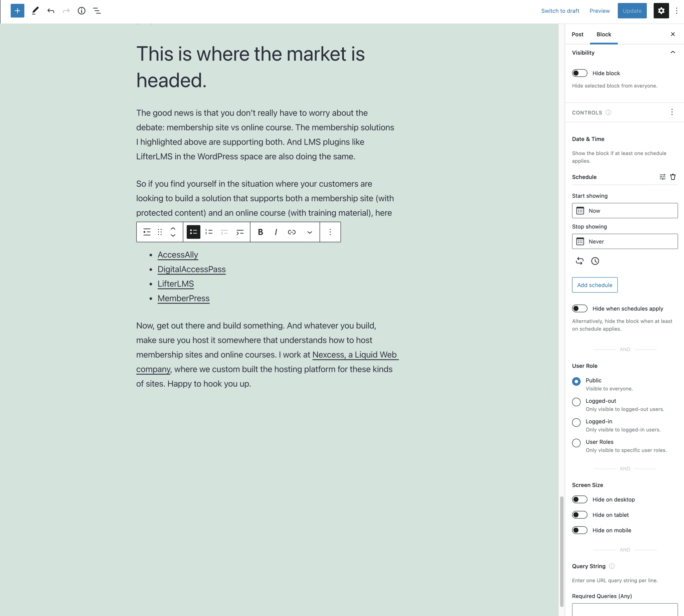Click the blue block inserter plus icon
Image resolution: width=684 pixels, height=616 pixels.
coord(17,11)
